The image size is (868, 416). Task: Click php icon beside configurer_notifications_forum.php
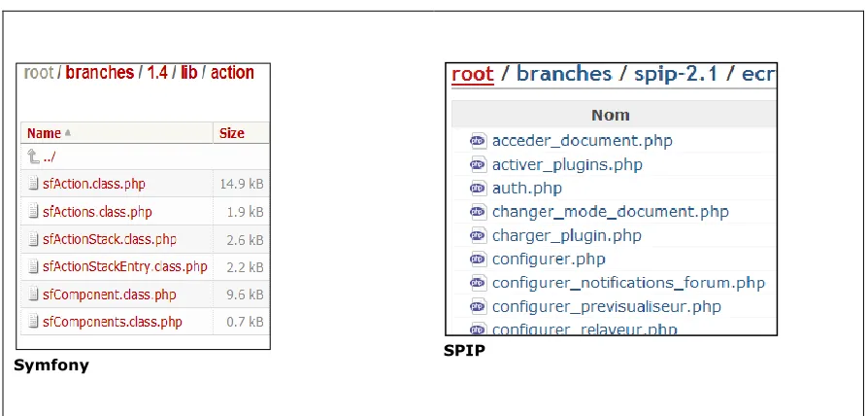tap(478, 283)
